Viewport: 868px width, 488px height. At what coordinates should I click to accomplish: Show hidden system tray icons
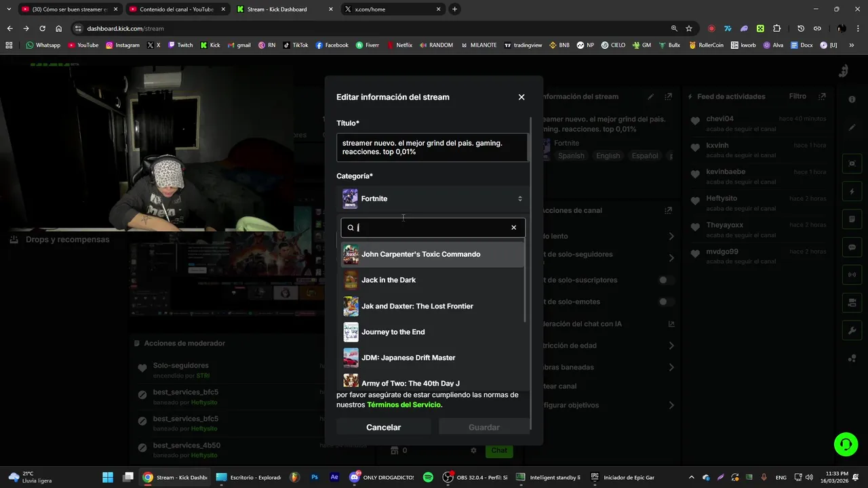point(691,477)
